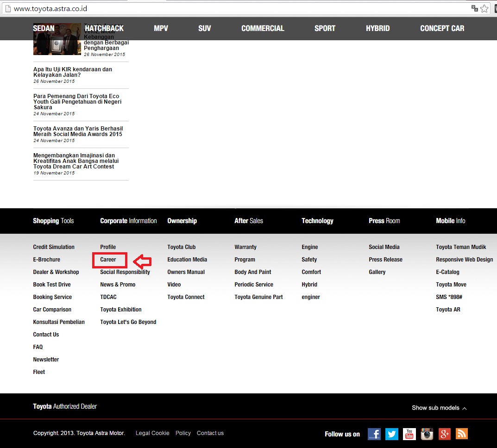Open the HATCHBACK menu category

(104, 28)
